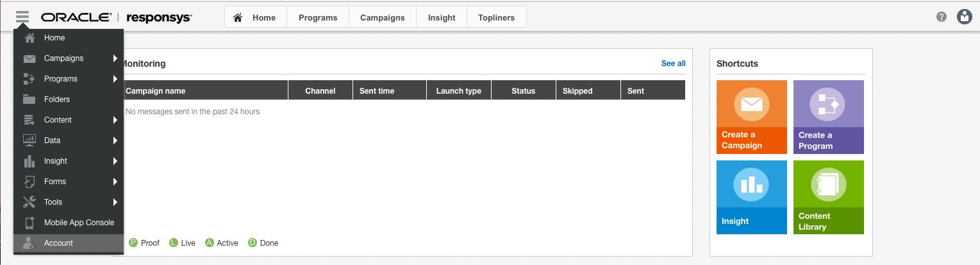Viewport: 980px width, 265px height.
Task: Open the user profile icon
Action: click(965, 17)
